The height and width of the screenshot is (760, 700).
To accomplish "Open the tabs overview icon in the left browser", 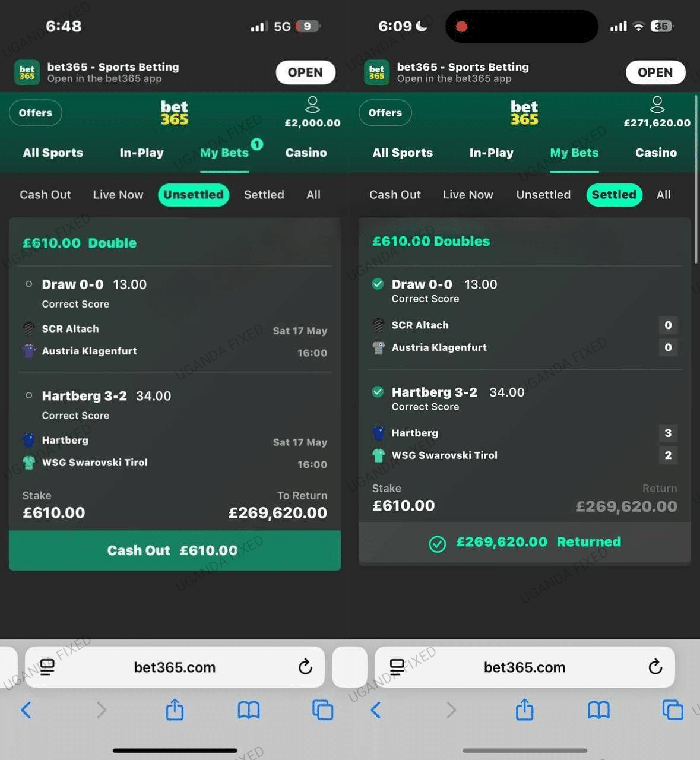I will (x=322, y=710).
